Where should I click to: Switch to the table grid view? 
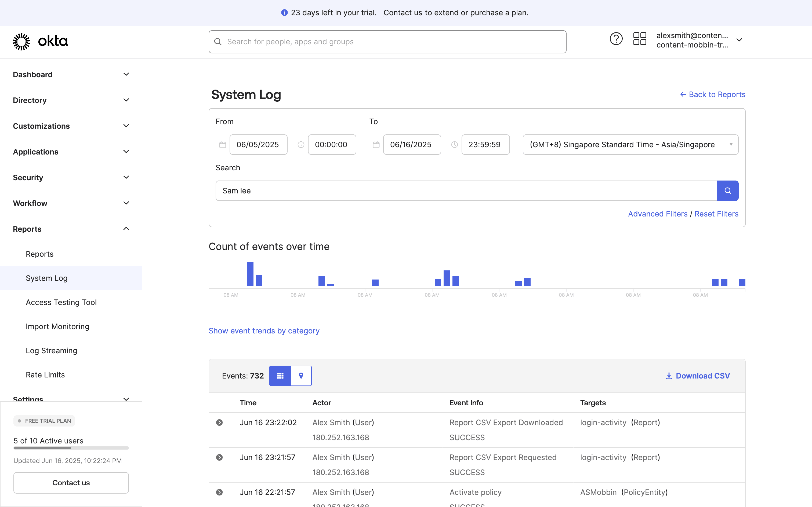tap(280, 376)
